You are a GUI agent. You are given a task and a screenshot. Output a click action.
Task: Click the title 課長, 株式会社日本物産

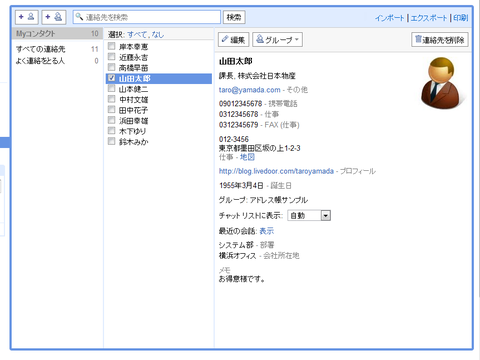pos(257,76)
